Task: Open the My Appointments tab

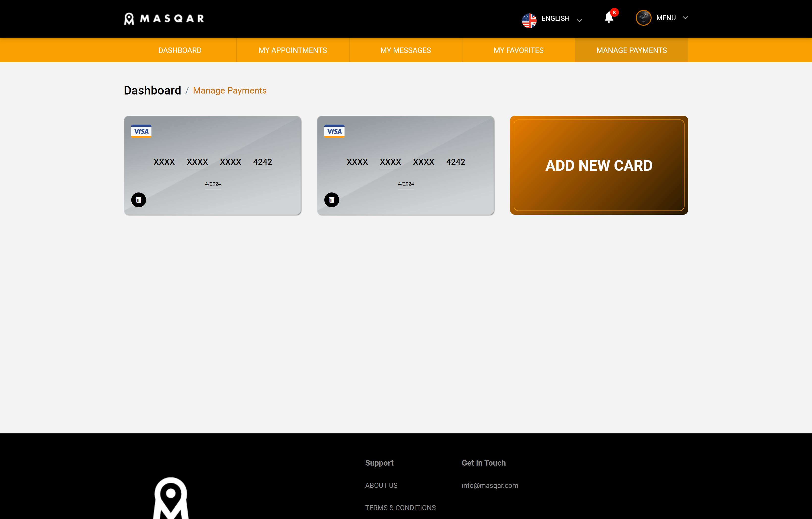Action: [293, 50]
